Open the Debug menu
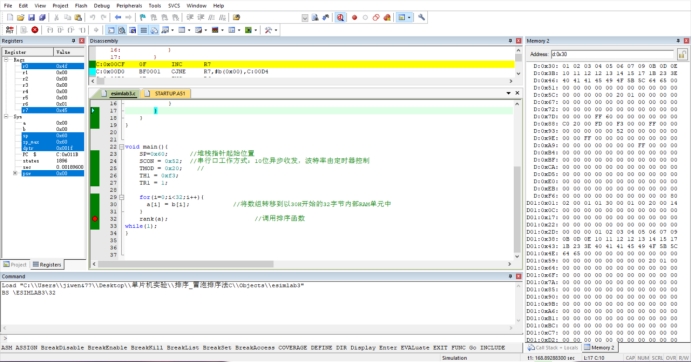692x362 pixels. click(x=102, y=6)
